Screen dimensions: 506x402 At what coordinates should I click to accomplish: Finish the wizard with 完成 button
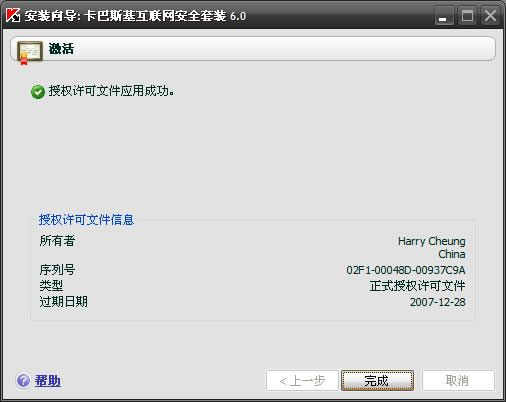[377, 380]
